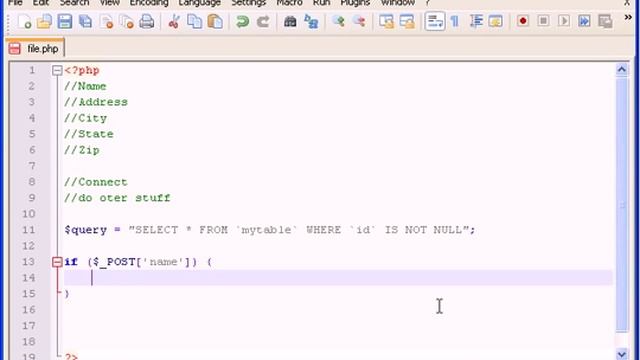This screenshot has height=360, width=640.
Task: Run macro multiple times icon
Action: click(x=584, y=21)
